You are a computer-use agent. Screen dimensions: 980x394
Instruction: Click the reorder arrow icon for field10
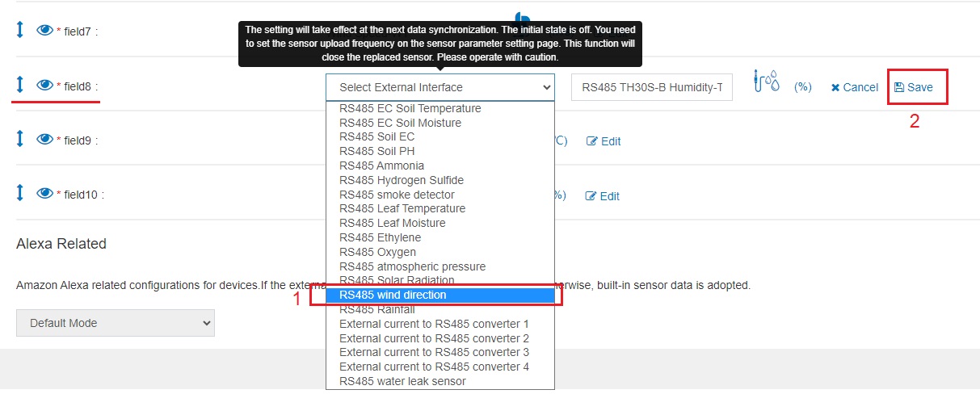tap(20, 193)
